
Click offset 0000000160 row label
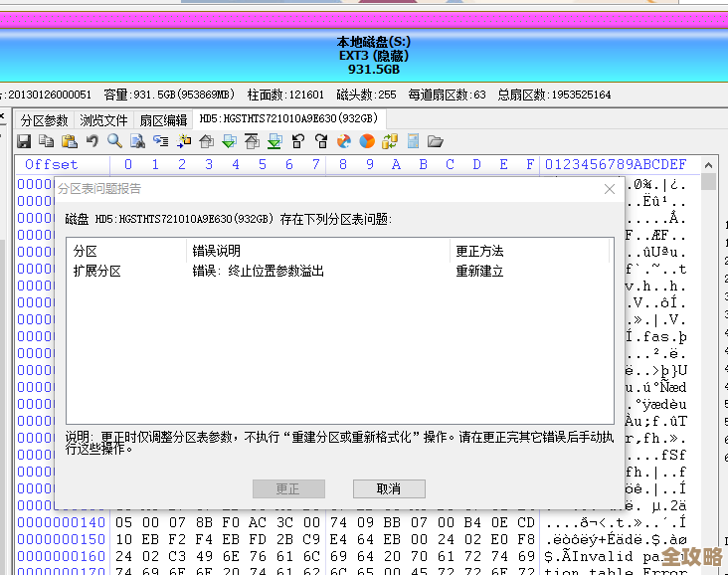tap(62, 556)
